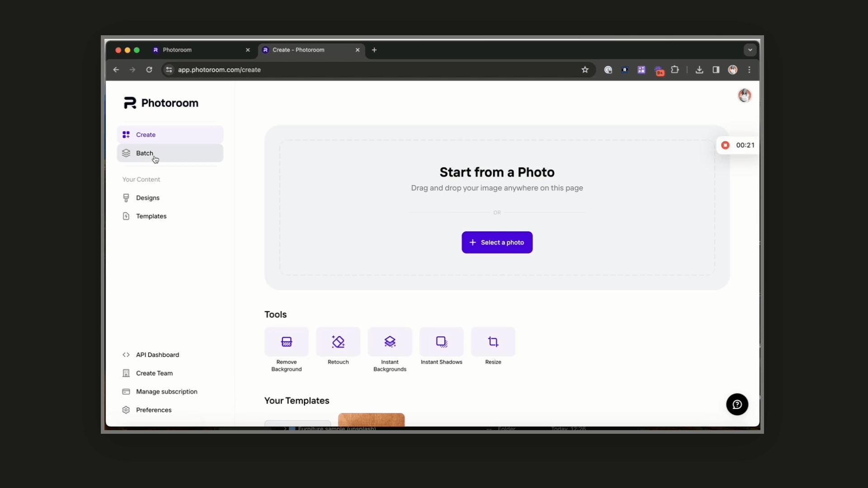
Task: Click the purple grid extension icon
Action: click(x=642, y=70)
